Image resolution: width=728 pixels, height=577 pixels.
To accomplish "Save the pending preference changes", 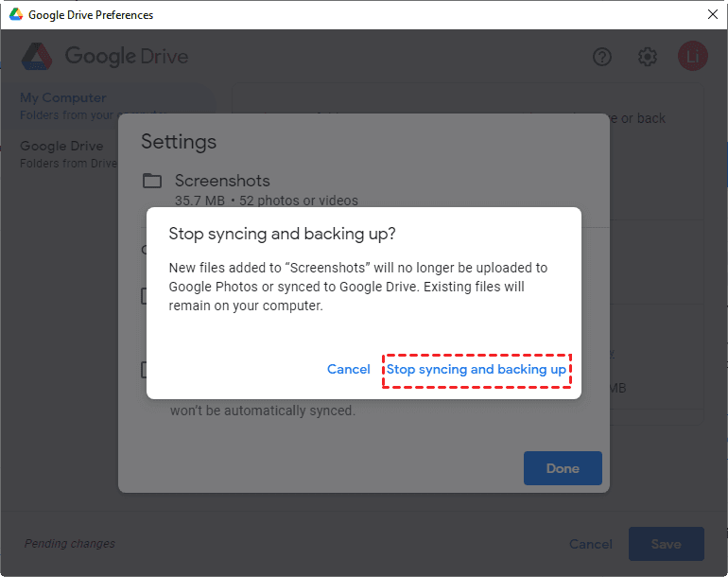I will click(666, 544).
